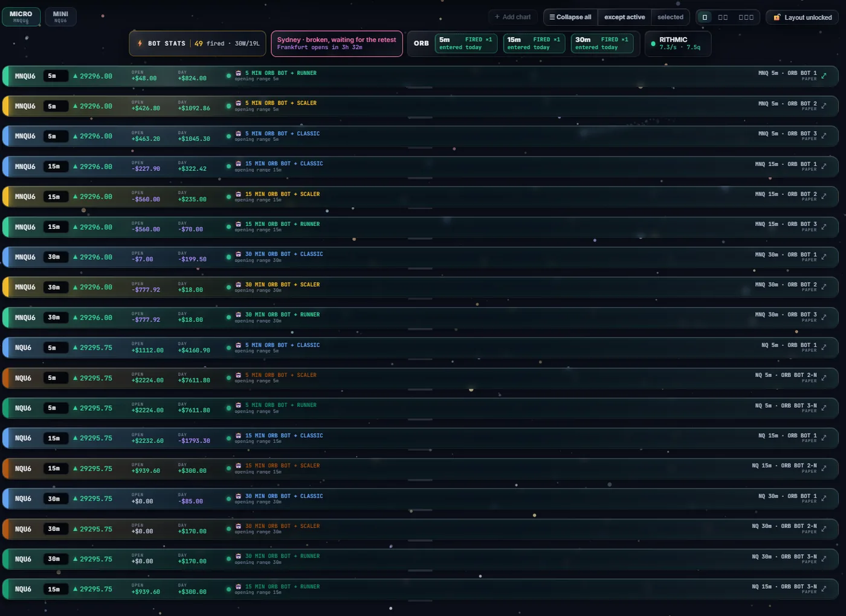This screenshot has height=616, width=846.
Task: Expand the MNQ 15m ORB BOT 3 chart
Action: pyautogui.click(x=824, y=226)
